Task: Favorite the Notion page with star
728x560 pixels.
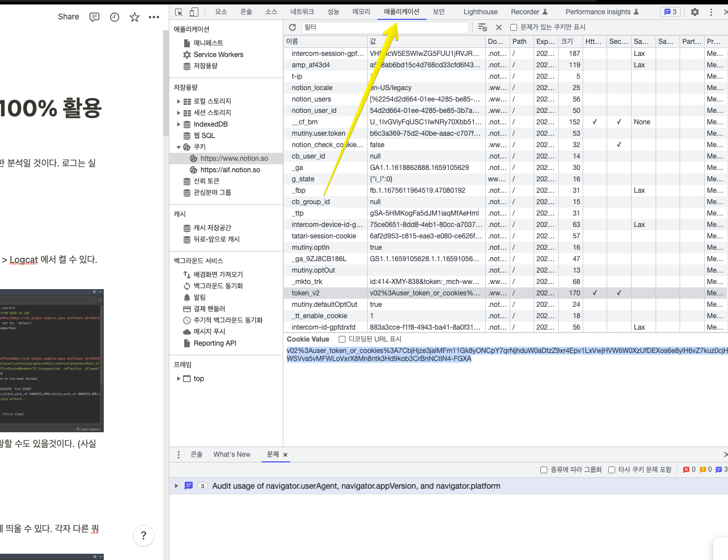Action: (135, 17)
